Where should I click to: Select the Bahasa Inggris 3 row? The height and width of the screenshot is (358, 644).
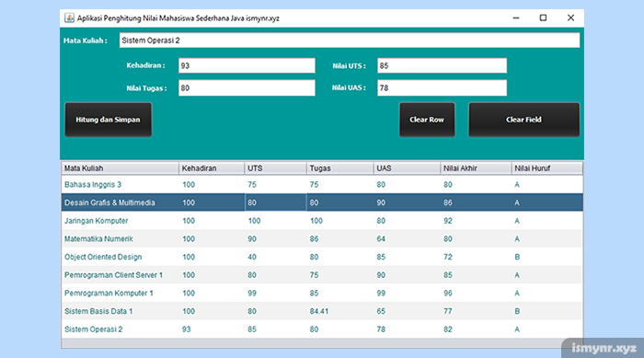tap(322, 185)
